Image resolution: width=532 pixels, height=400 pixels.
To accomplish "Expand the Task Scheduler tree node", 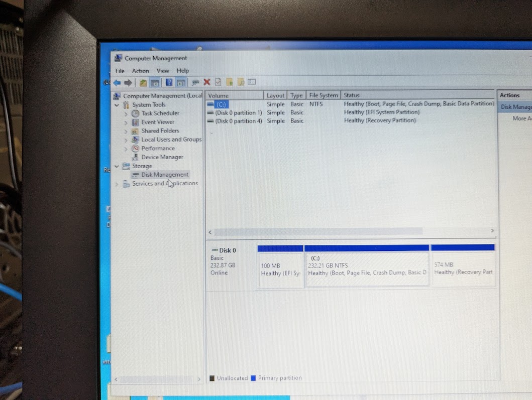I will tap(126, 113).
